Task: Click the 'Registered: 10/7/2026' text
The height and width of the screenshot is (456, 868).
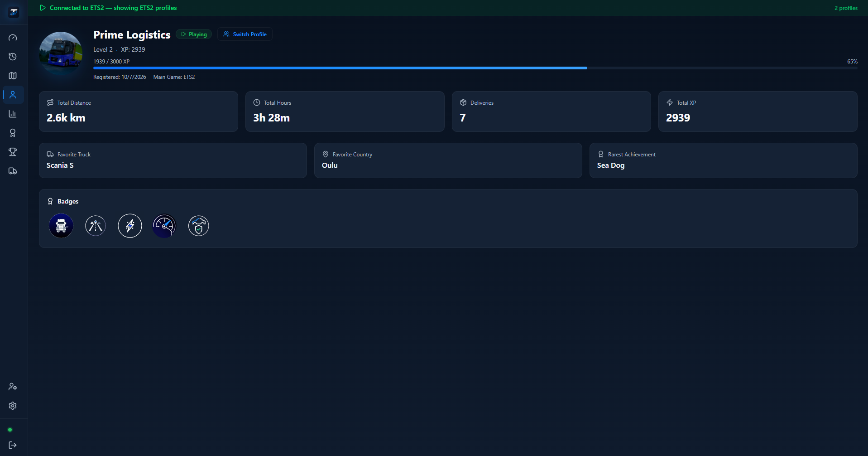Action: click(x=120, y=77)
